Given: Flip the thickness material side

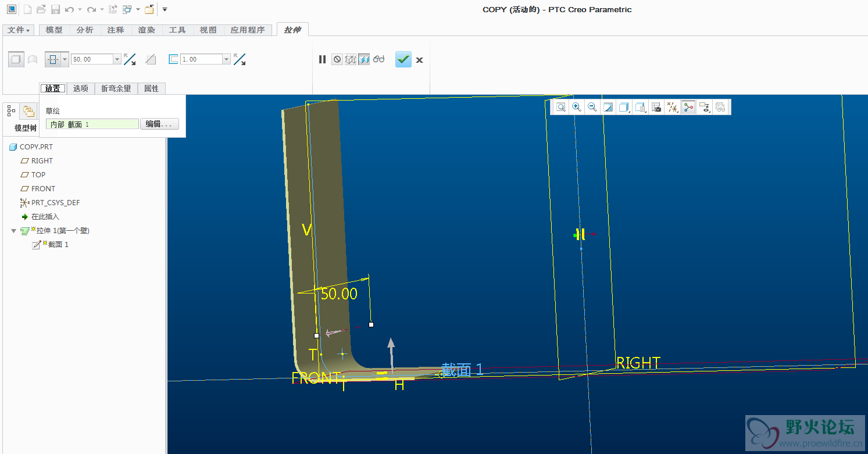Looking at the screenshot, I should (239, 59).
